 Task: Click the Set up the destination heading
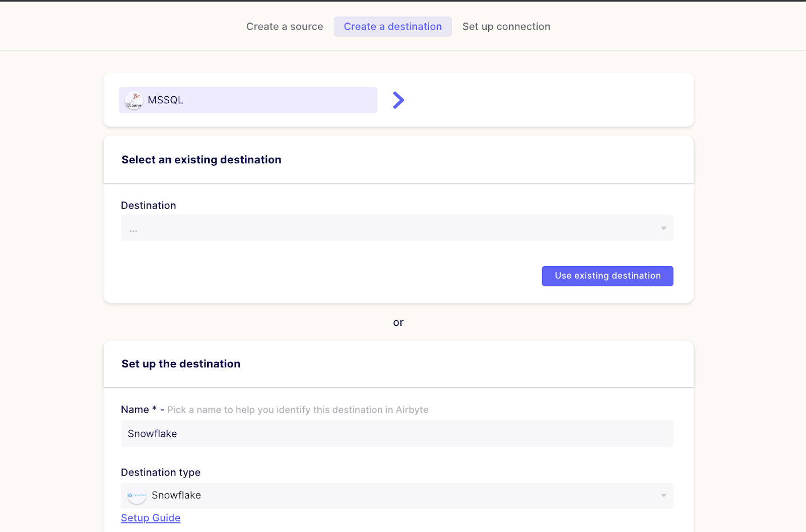click(181, 364)
